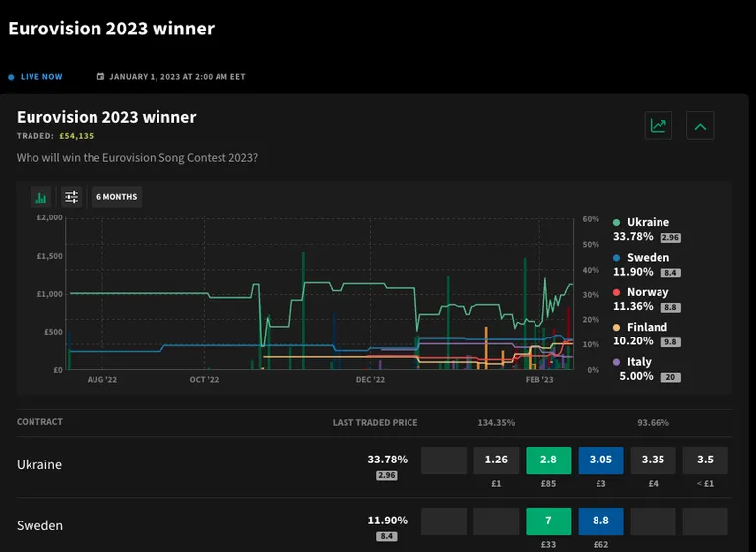Click Italy's 20 odds badge in legend
This screenshot has width=756, height=552.
click(670, 377)
